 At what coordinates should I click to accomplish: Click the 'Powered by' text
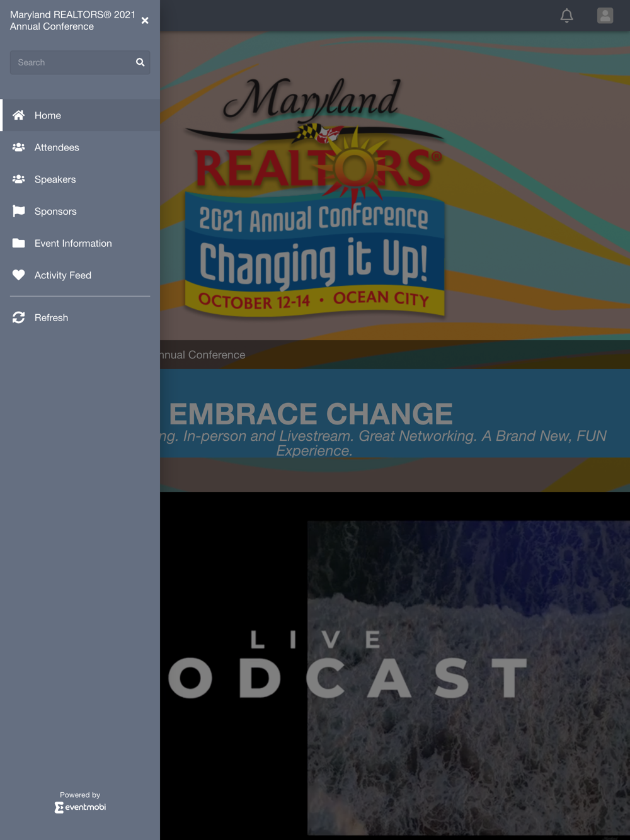[x=80, y=795]
